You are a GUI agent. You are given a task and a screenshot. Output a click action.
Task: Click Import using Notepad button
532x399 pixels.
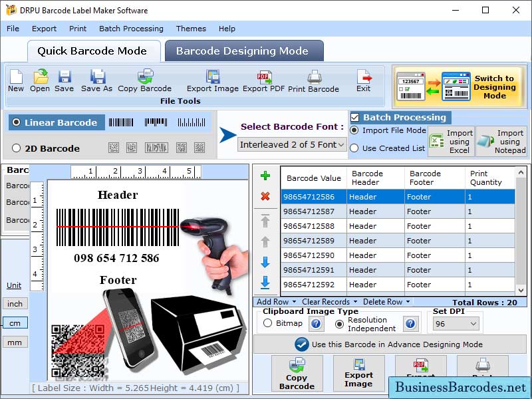click(501, 142)
